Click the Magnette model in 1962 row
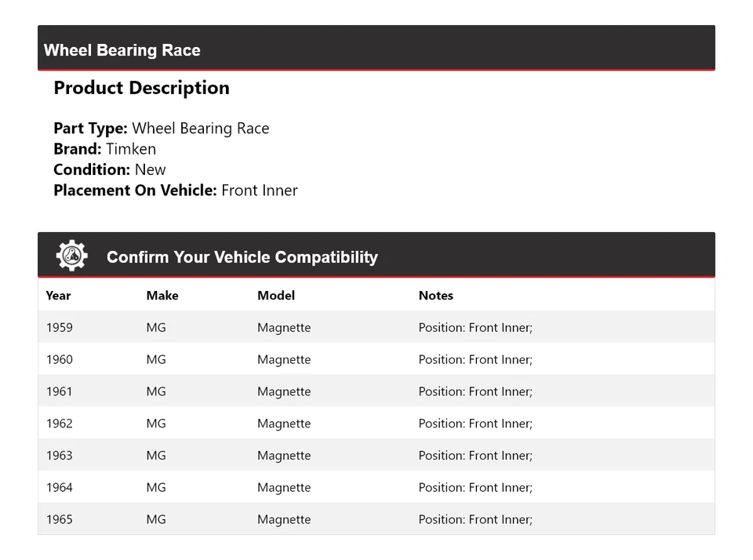The height and width of the screenshot is (560, 753). coord(284,423)
